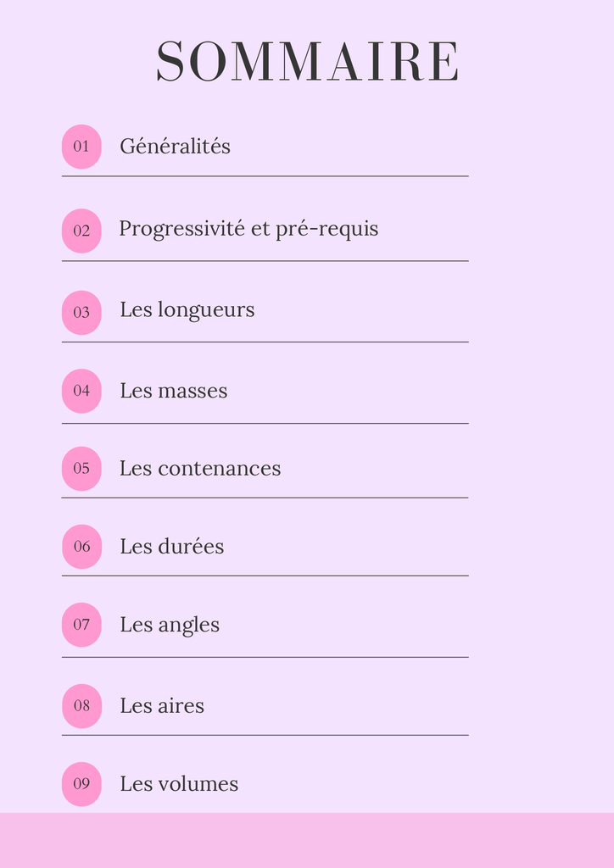Click the SOMMAIRE page title
614x868 pixels.
[x=307, y=62]
